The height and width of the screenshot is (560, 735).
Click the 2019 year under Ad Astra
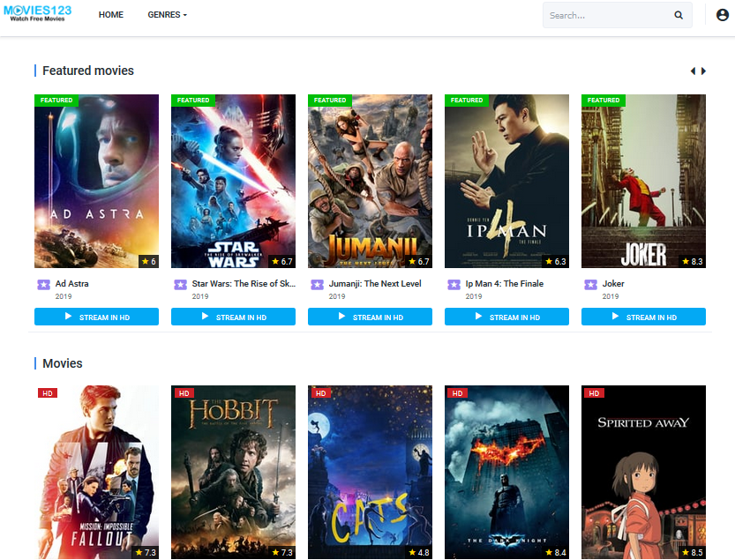click(x=64, y=296)
